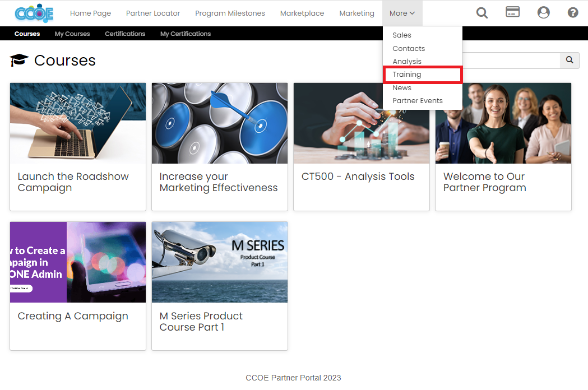Choose Partner Events in the dropdown
Image resolution: width=588 pixels, height=390 pixels.
417,100
